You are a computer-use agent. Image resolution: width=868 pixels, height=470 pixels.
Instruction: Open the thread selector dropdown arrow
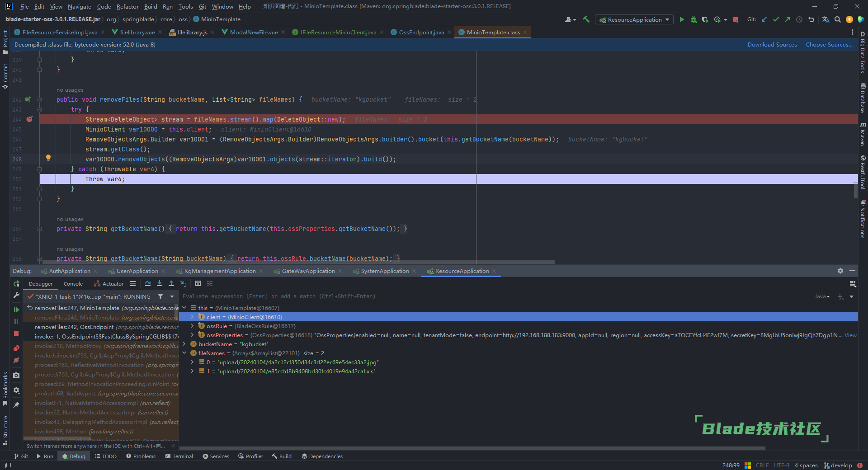[172, 296]
